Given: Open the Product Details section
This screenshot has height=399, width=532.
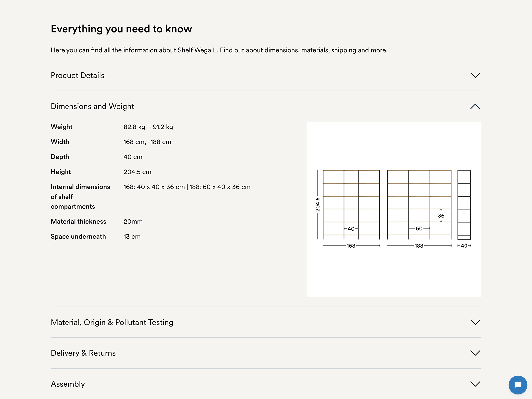Looking at the screenshot, I should pyautogui.click(x=77, y=75).
